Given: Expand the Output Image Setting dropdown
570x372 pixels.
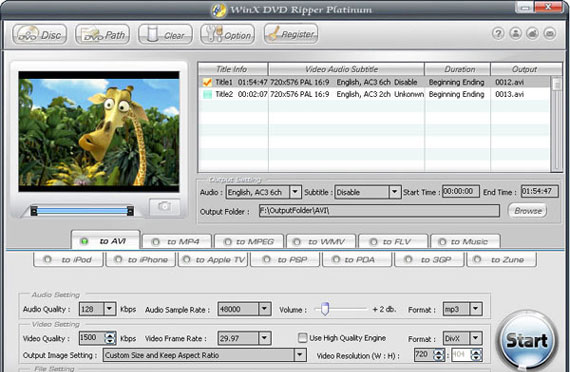Looking at the screenshot, I should tap(300, 355).
